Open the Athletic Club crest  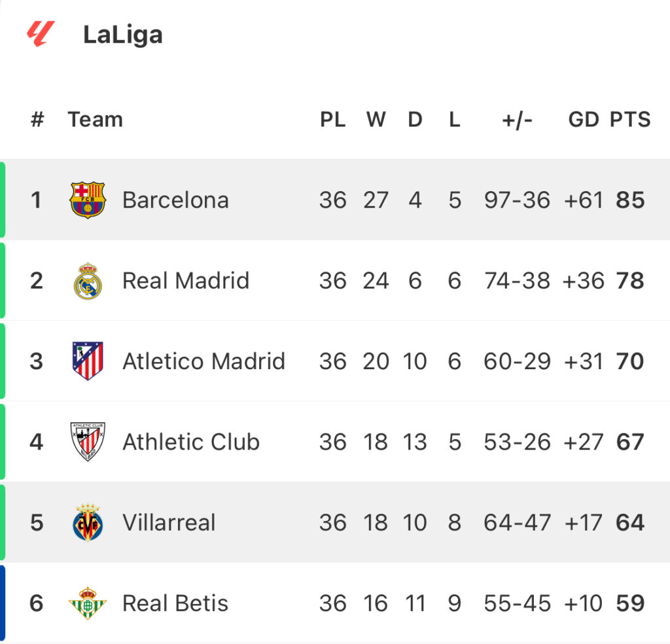88,442
